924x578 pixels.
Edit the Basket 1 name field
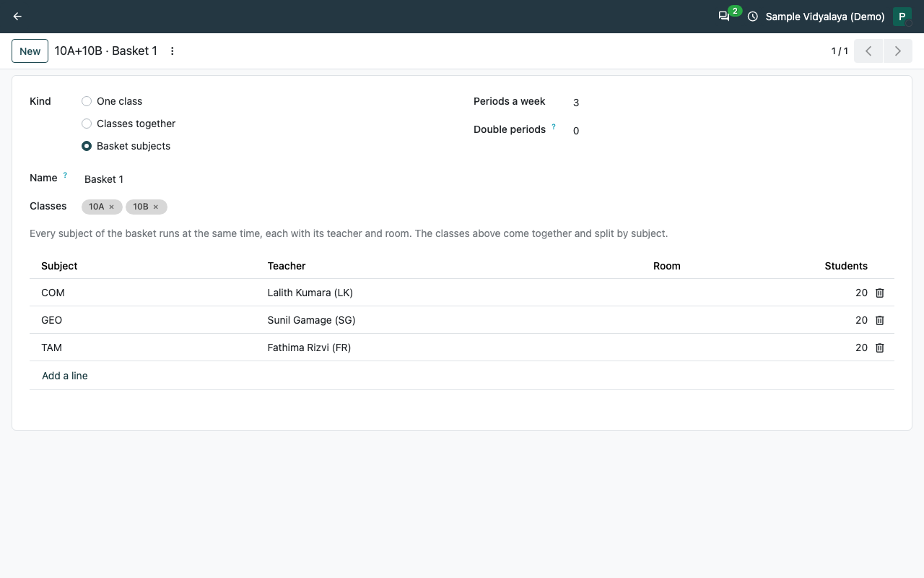(x=267, y=179)
